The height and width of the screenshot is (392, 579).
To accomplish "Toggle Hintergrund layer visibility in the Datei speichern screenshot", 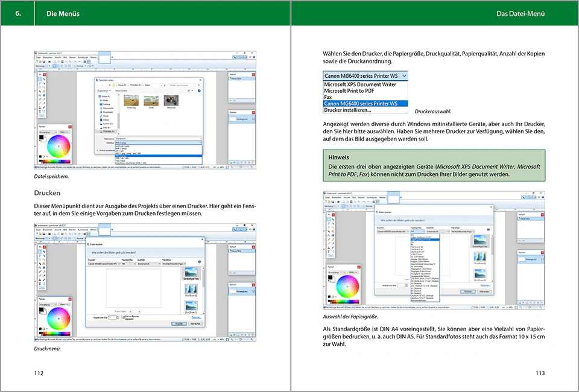I will (252, 119).
